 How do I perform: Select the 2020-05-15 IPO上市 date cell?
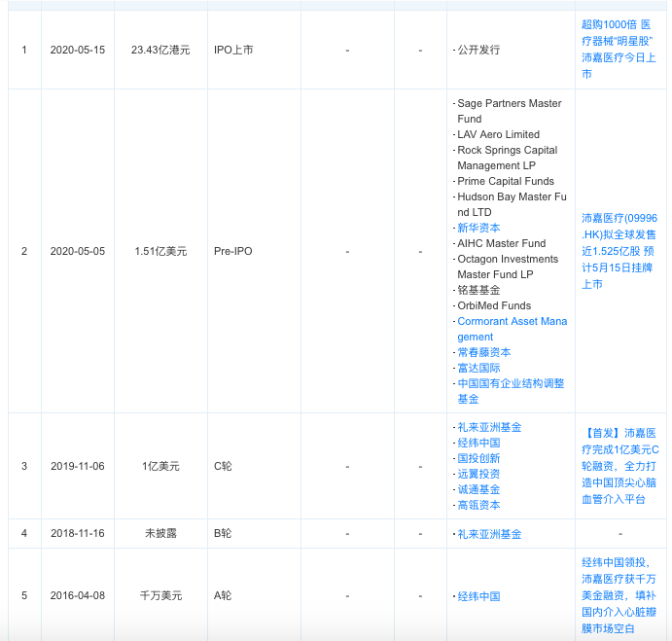pyautogui.click(x=78, y=50)
